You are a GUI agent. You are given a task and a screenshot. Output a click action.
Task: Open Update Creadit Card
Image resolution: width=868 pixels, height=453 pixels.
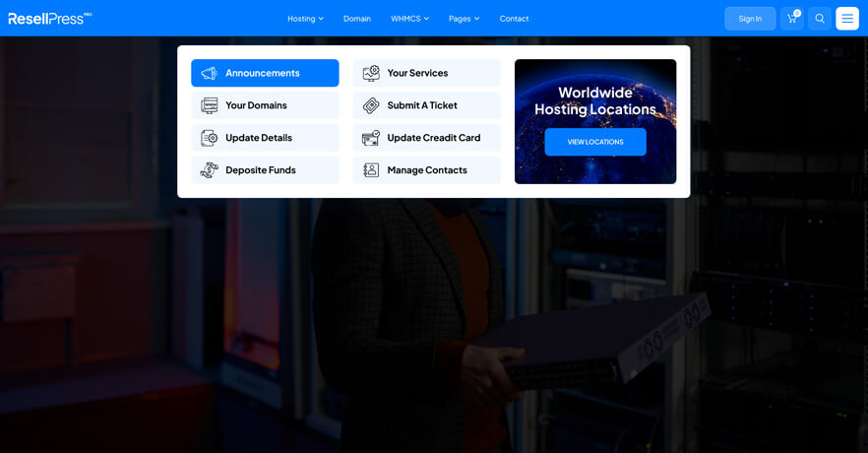pos(427,138)
